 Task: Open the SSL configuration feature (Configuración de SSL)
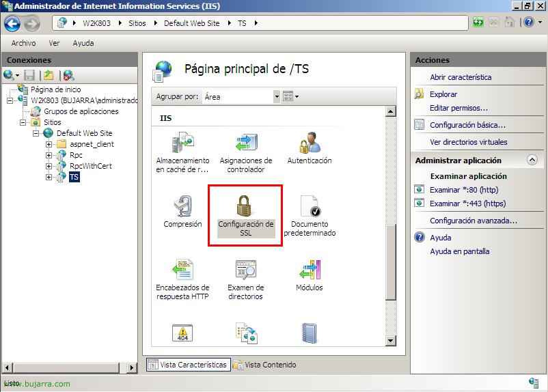(x=245, y=216)
